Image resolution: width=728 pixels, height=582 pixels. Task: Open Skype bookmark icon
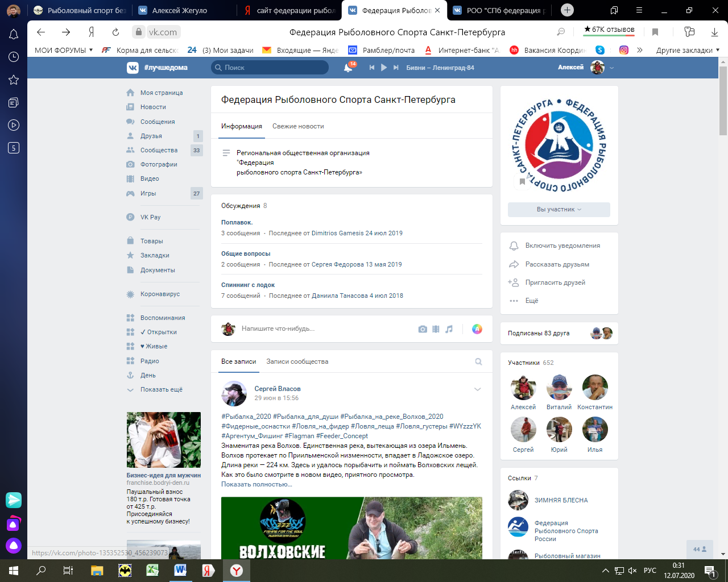tap(600, 50)
